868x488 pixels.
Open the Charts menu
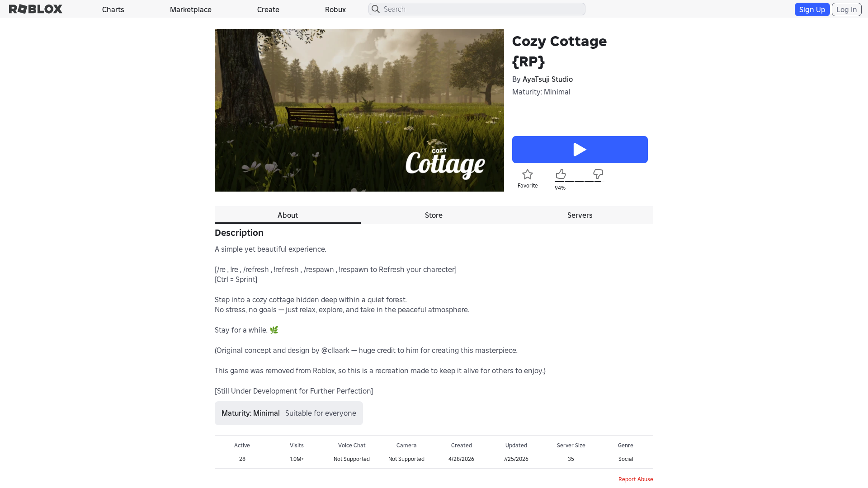pyautogui.click(x=113, y=9)
